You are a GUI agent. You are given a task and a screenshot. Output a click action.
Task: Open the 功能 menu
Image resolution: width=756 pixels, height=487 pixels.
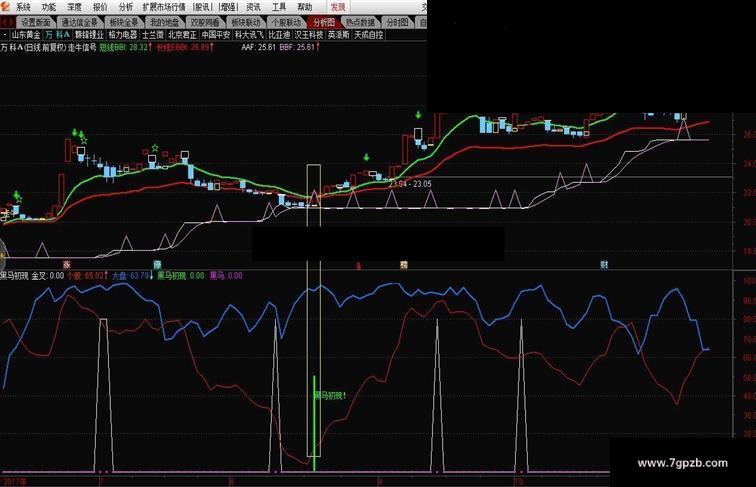pyautogui.click(x=49, y=7)
